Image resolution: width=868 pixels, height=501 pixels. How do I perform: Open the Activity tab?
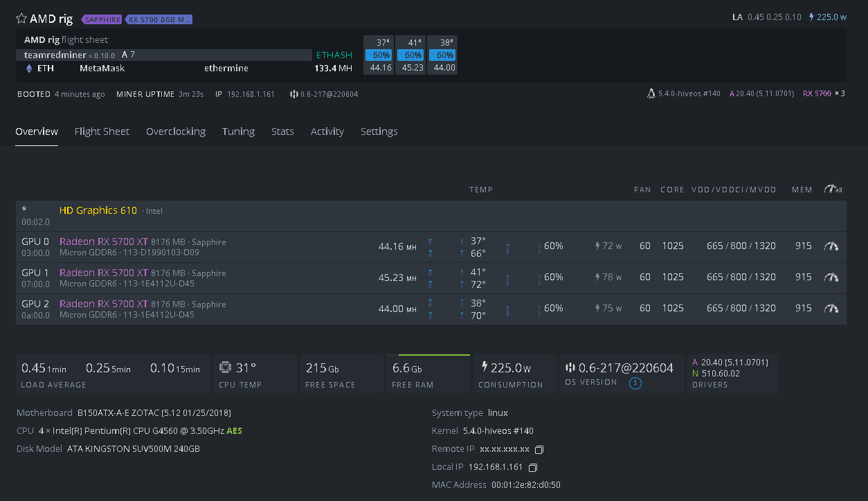click(x=327, y=131)
